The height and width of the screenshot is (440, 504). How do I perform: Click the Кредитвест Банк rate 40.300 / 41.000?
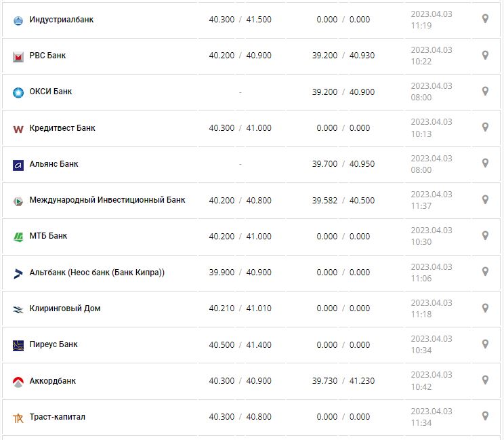240,128
